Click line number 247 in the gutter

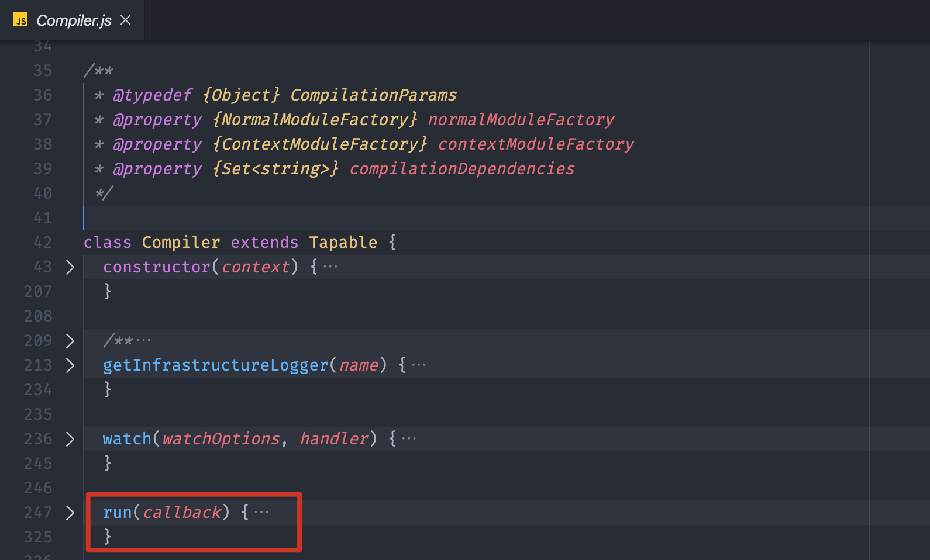(38, 513)
